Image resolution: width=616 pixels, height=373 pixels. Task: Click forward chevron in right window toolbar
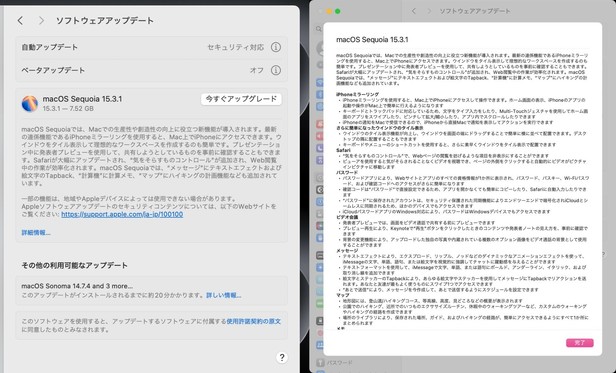(x=429, y=11)
